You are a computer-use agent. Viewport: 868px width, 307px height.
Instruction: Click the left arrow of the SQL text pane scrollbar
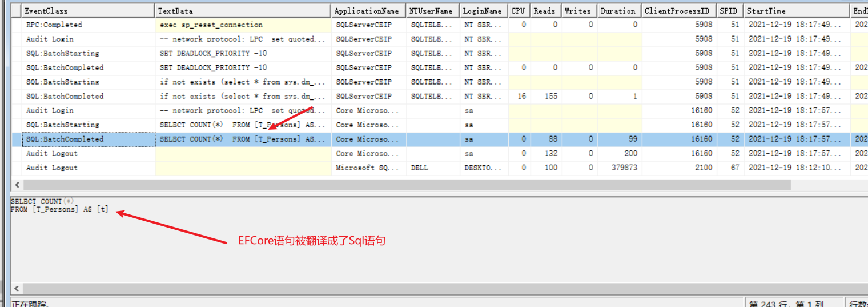pos(17,288)
